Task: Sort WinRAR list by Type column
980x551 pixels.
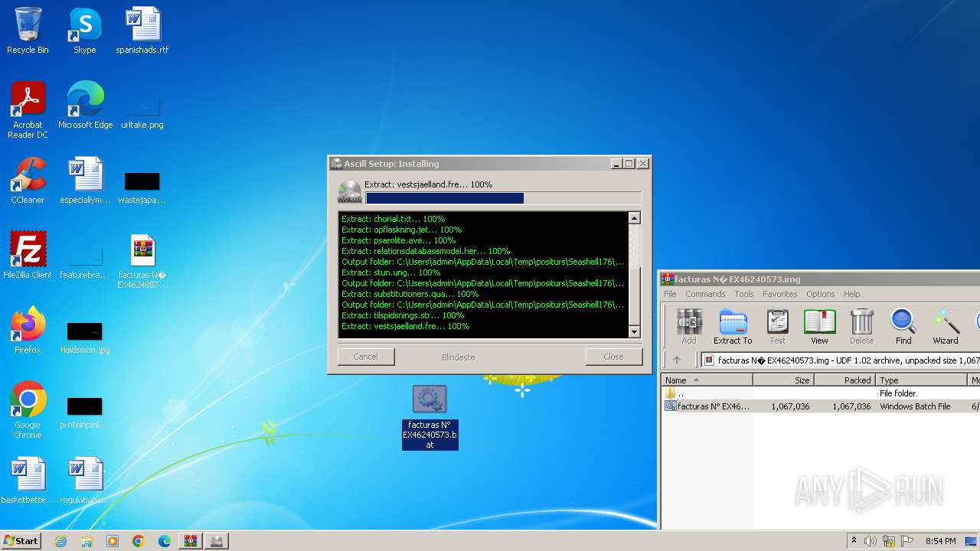Action: (x=922, y=380)
